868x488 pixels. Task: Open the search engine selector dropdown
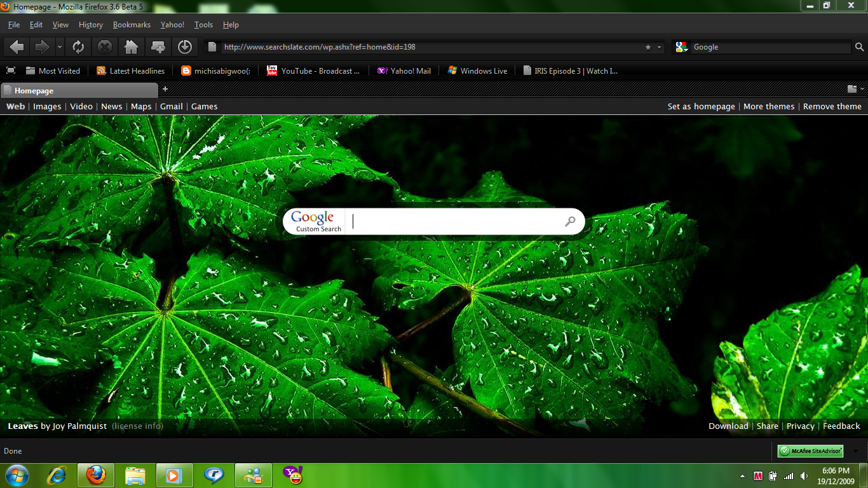682,47
